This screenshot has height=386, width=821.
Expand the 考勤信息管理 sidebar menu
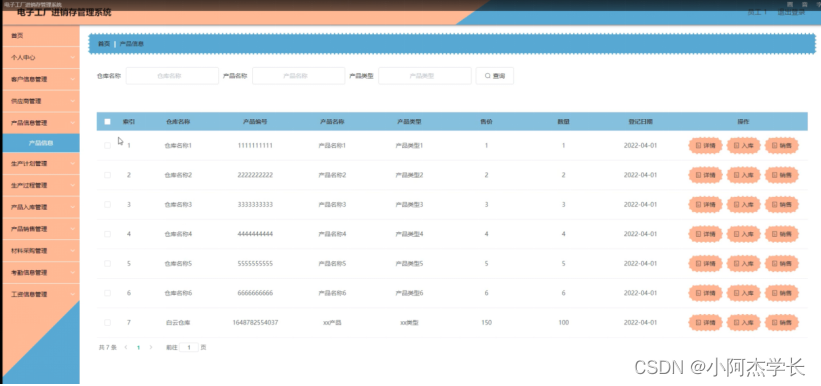(41, 273)
